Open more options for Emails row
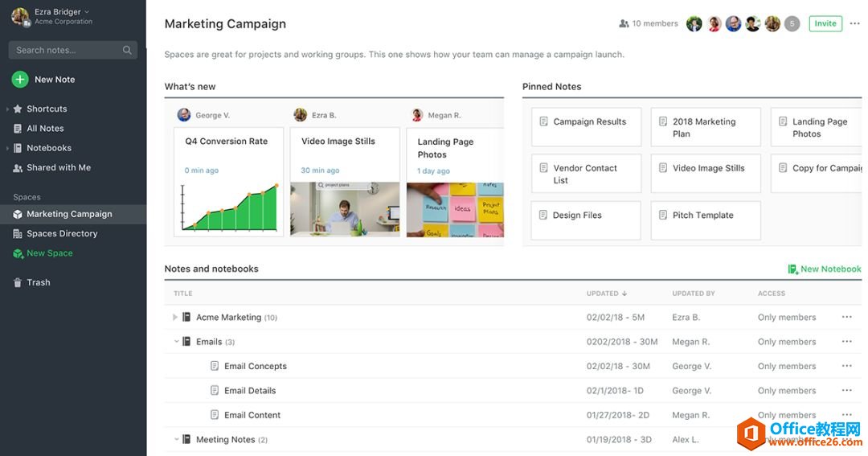Viewport: 868px width, 456px height. click(847, 341)
